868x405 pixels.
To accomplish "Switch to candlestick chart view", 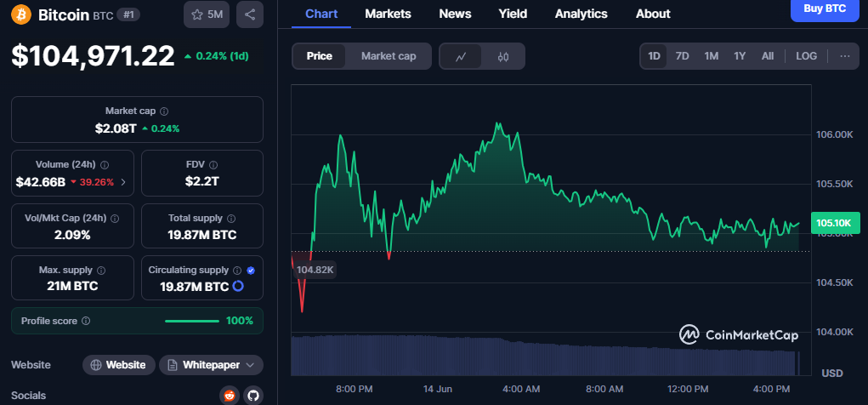I will 502,56.
